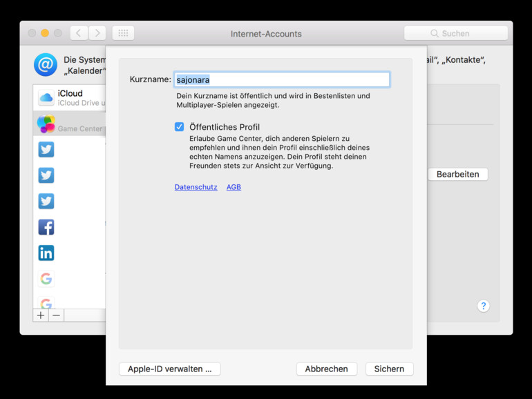Select the second Twitter account icon
The width and height of the screenshot is (532, 399).
point(46,175)
